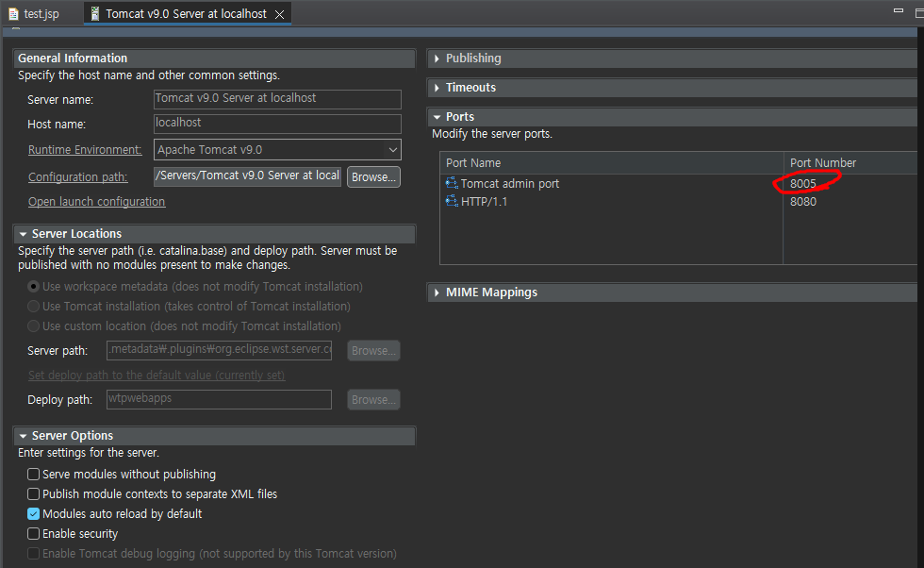Switch to the test.jsp tab

(41, 13)
